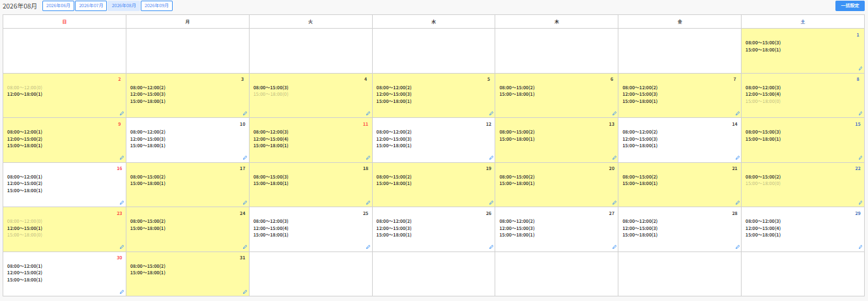The image size is (868, 301).
Task: Select 15:00〜18:00(1) slot on August 31
Action: (x=148, y=273)
